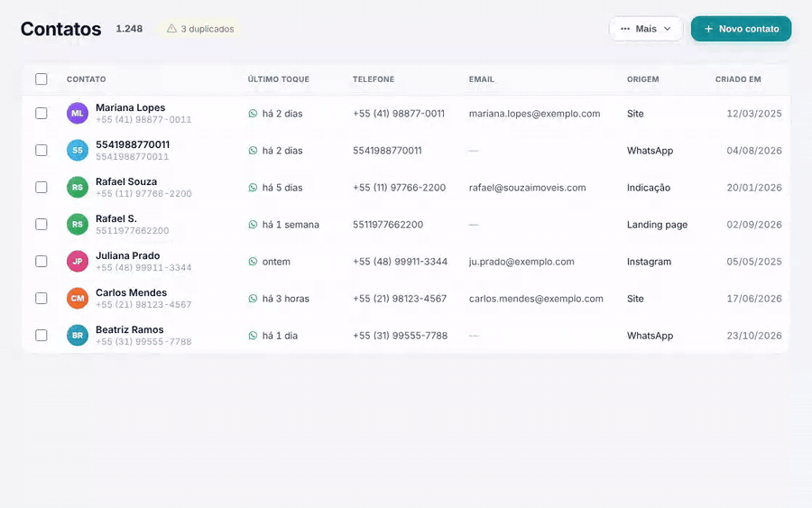Click the orange CM avatar

pyautogui.click(x=78, y=299)
